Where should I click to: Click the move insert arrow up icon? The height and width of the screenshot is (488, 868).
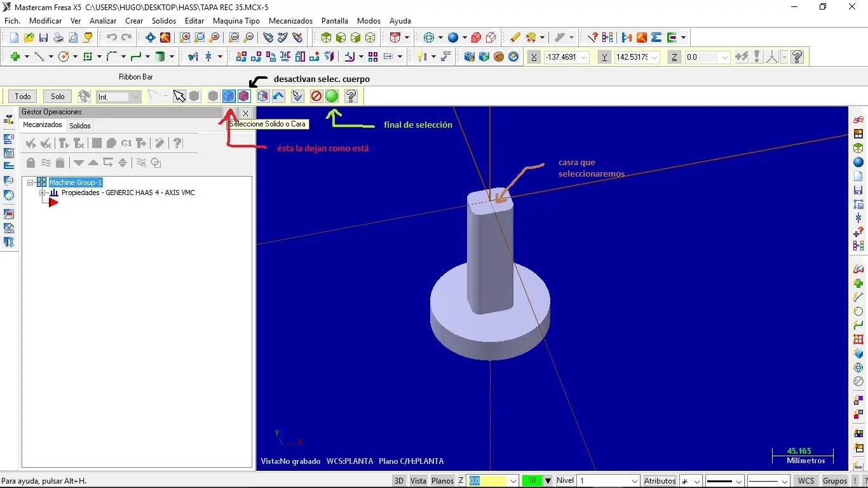tap(93, 162)
